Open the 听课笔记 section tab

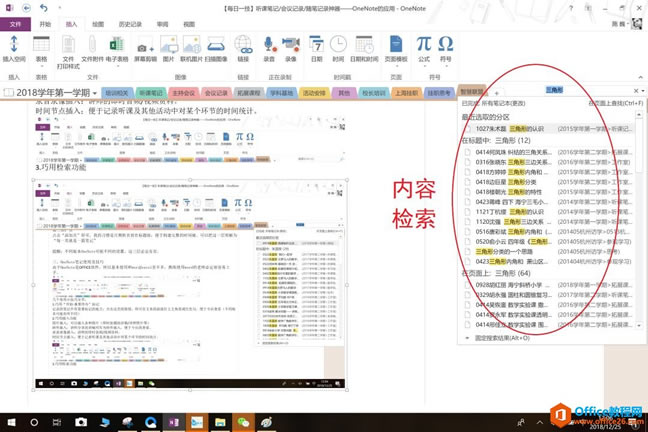coord(151,93)
